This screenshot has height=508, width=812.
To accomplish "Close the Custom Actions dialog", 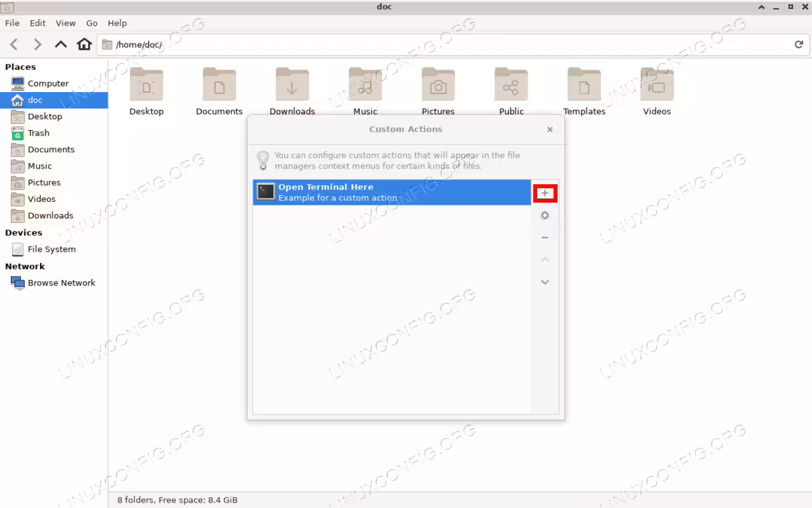I will [550, 129].
